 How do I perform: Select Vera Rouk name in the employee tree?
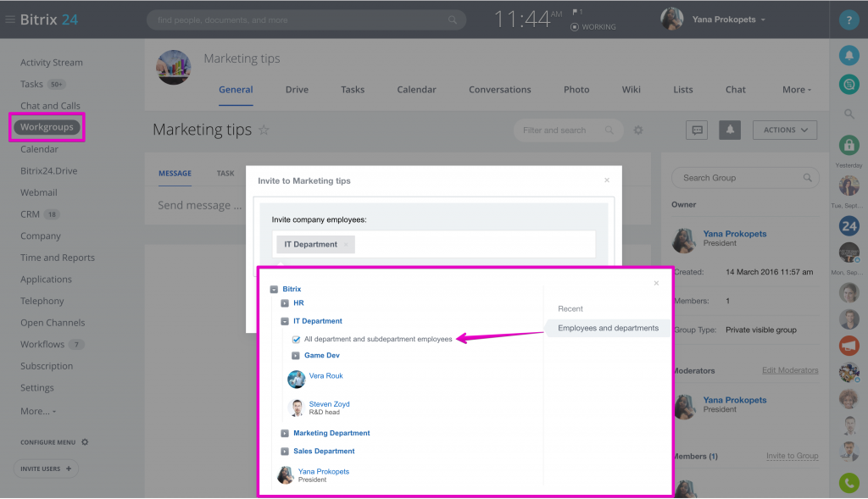tap(325, 375)
